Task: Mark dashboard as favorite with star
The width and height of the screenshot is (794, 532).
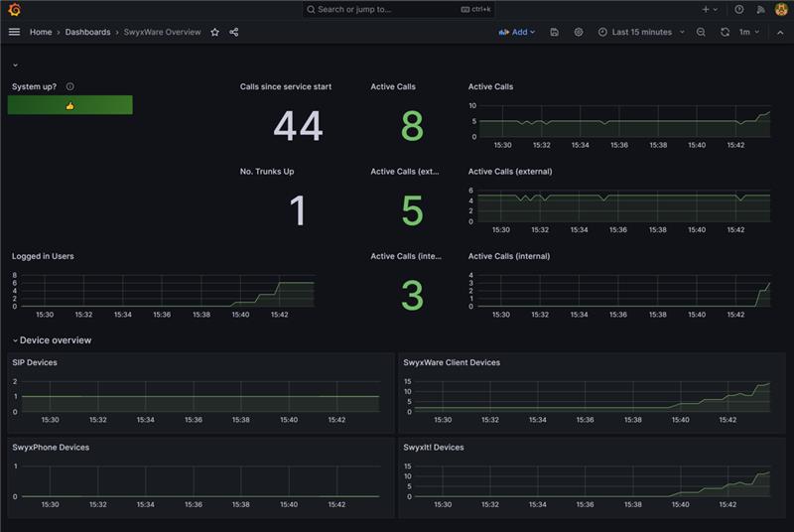Action: (x=214, y=32)
